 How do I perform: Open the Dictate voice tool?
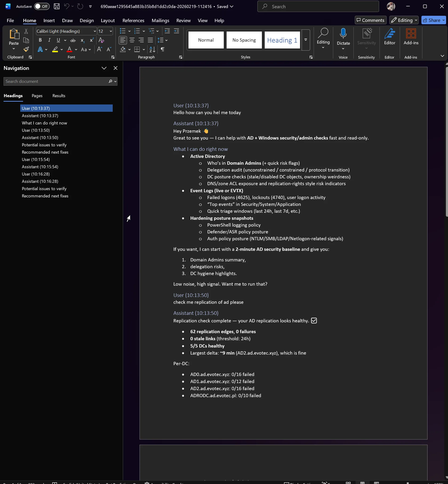tap(343, 37)
